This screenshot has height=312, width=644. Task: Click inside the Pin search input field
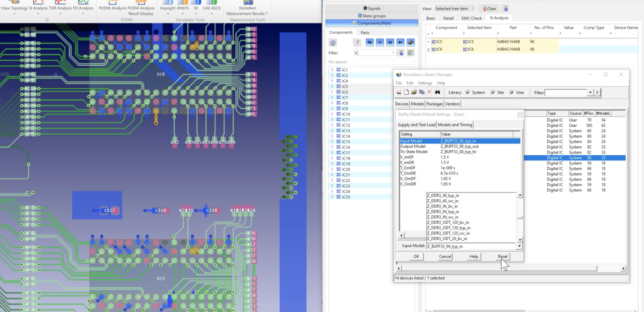pyautogui.click(x=384, y=61)
